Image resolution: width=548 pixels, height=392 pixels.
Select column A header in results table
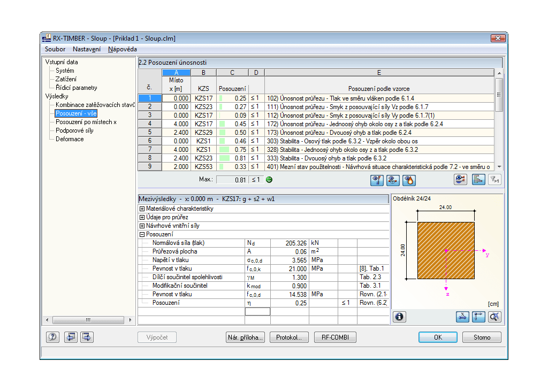coord(176,73)
